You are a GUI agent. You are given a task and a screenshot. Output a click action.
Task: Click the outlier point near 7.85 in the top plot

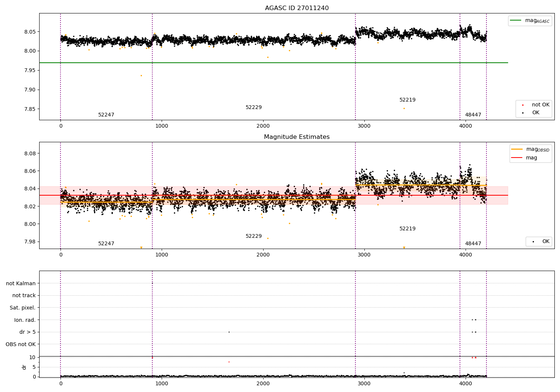404,109
